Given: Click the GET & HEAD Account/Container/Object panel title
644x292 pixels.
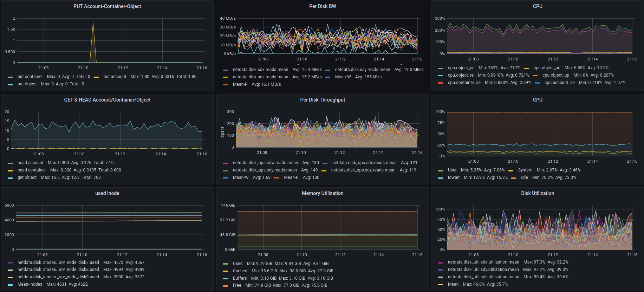Looking at the screenshot, I should point(107,100).
